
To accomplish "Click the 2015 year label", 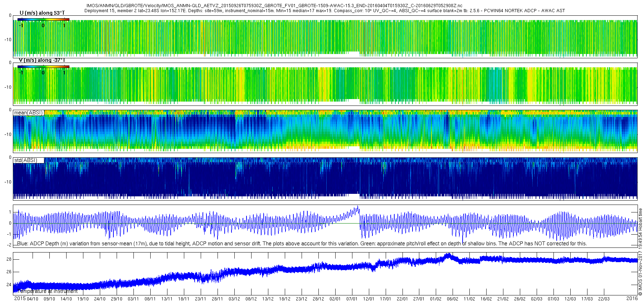I will pos(20,298).
